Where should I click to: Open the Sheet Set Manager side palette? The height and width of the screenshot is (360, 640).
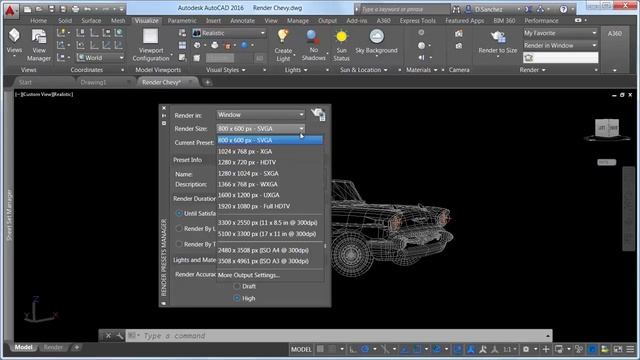(x=9, y=215)
